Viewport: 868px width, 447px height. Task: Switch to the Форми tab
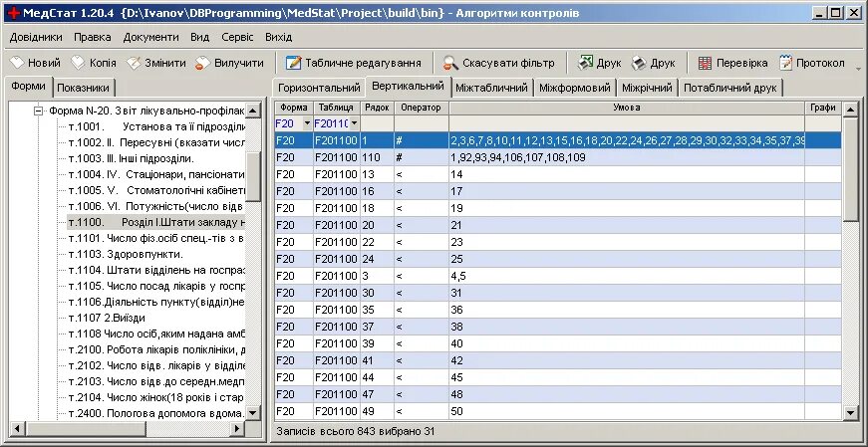(x=28, y=87)
